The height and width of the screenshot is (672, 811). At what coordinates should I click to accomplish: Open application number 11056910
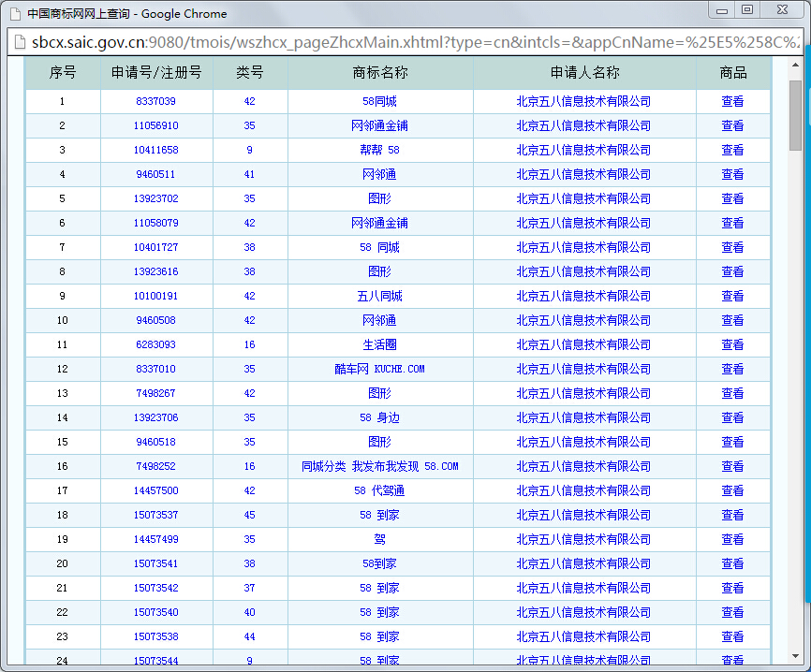click(155, 125)
